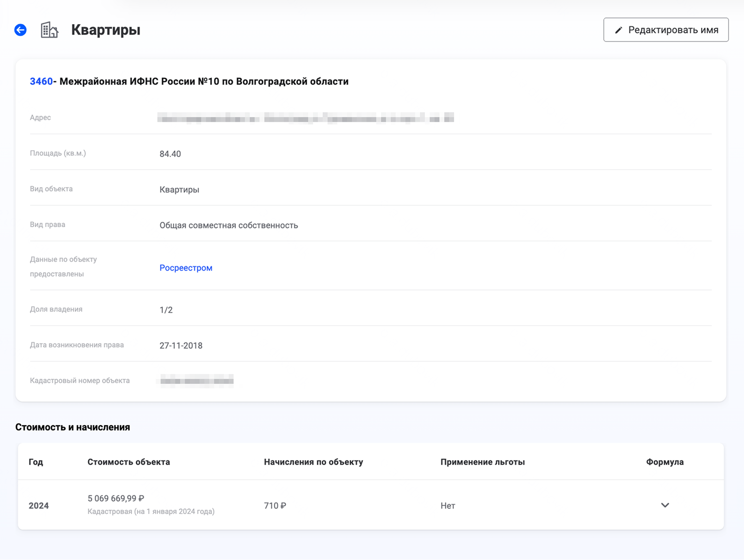Screen dimensions: 744x560
Task: Open the Росреестром link
Action: [186, 268]
